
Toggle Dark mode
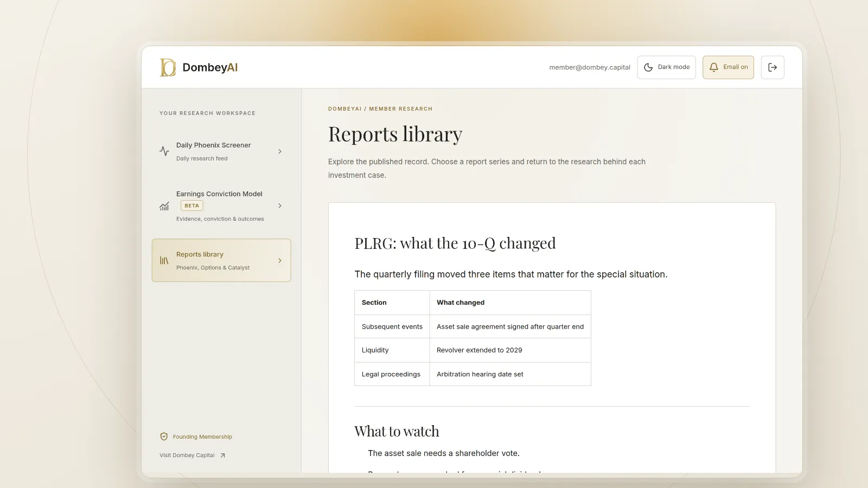pyautogui.click(x=666, y=67)
